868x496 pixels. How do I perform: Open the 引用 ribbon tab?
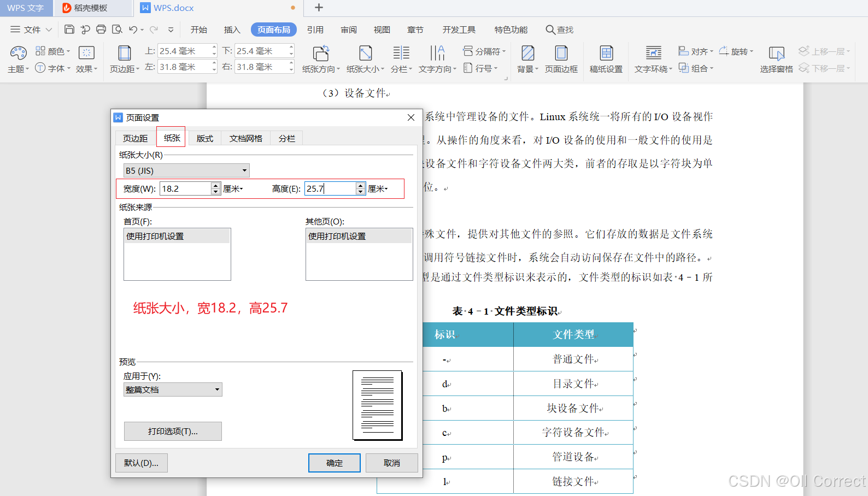[315, 29]
